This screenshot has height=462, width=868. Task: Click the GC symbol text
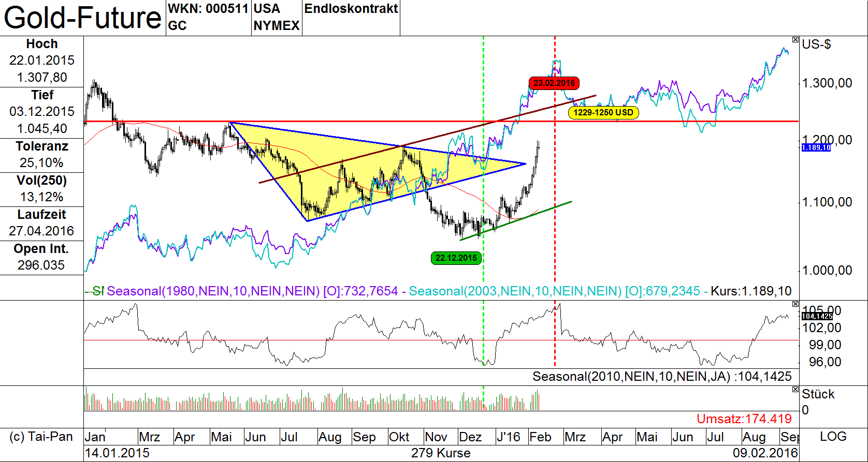coord(177,25)
